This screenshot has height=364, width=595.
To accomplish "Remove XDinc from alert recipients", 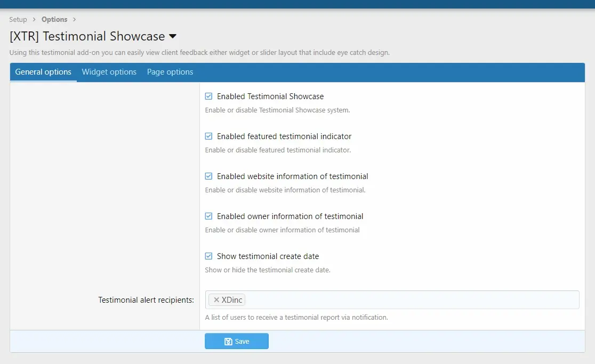I will point(216,300).
